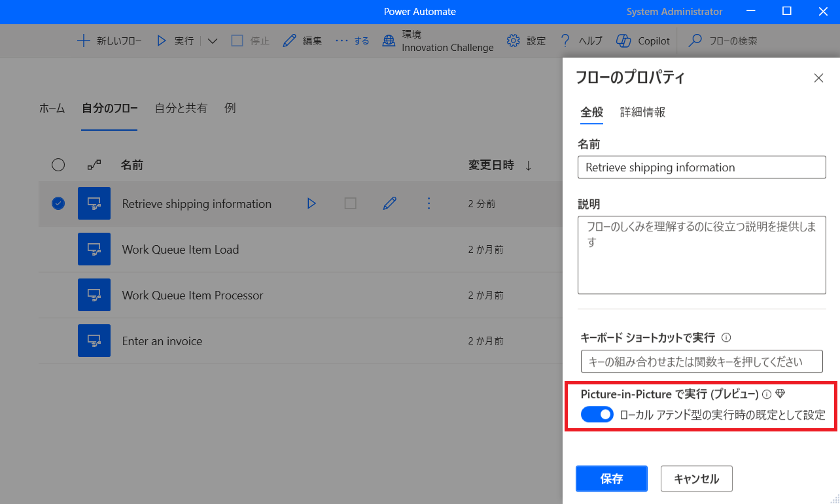Run the flow with 実行 toolbar button

tap(175, 41)
